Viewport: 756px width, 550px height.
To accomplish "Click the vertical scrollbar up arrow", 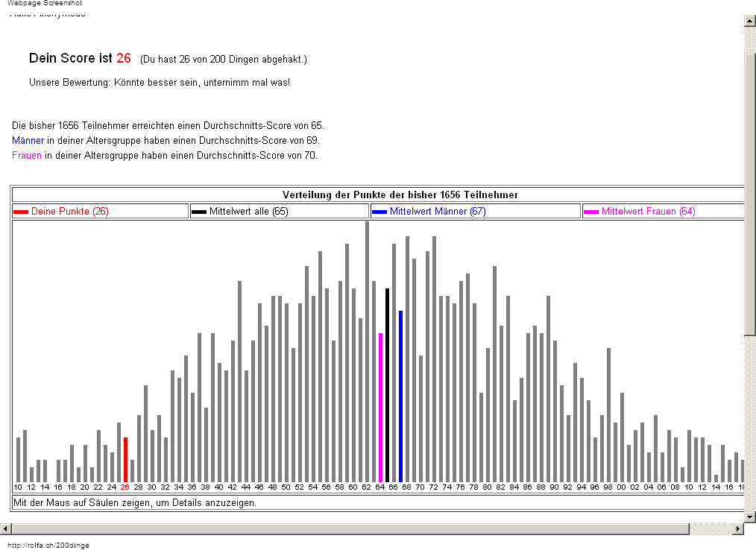I will 750,20.
